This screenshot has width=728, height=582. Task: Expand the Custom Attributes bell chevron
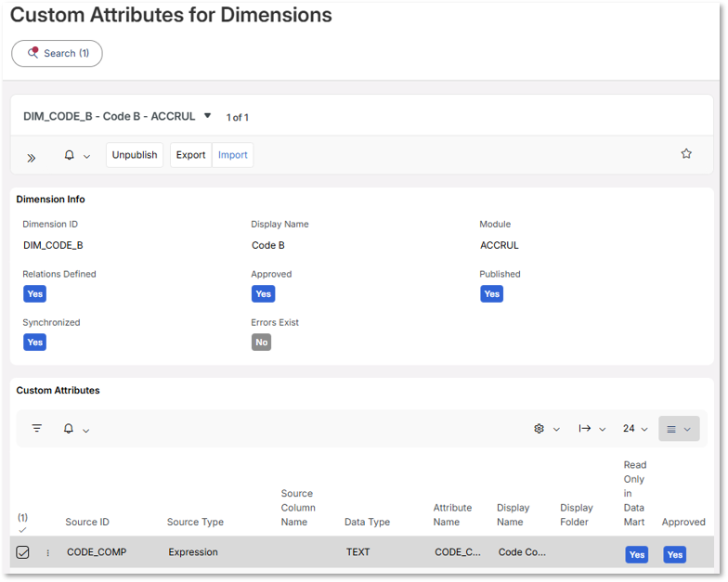(x=85, y=431)
